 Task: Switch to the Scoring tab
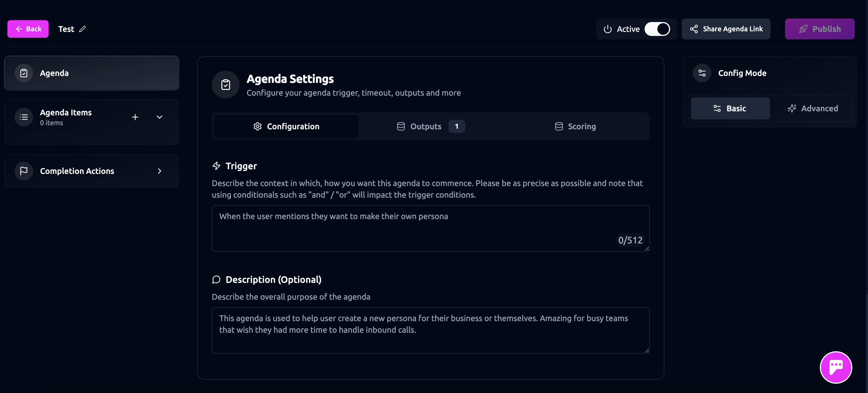(575, 126)
